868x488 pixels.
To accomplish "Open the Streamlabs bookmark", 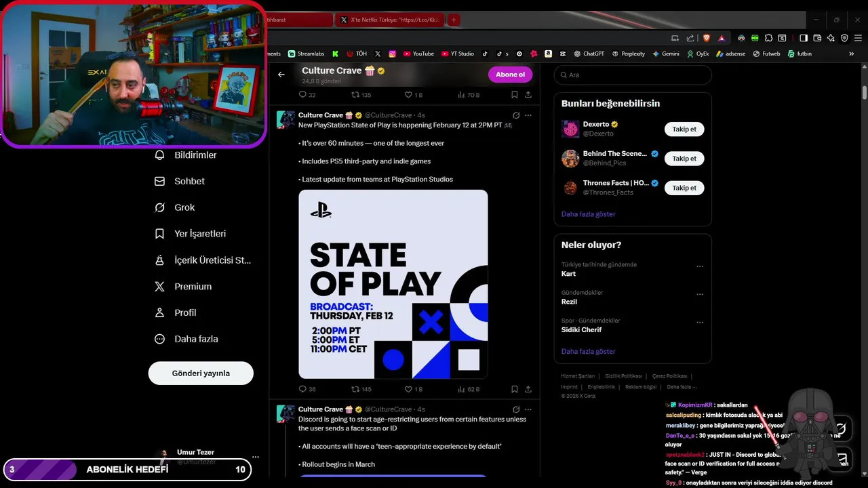I will point(306,54).
